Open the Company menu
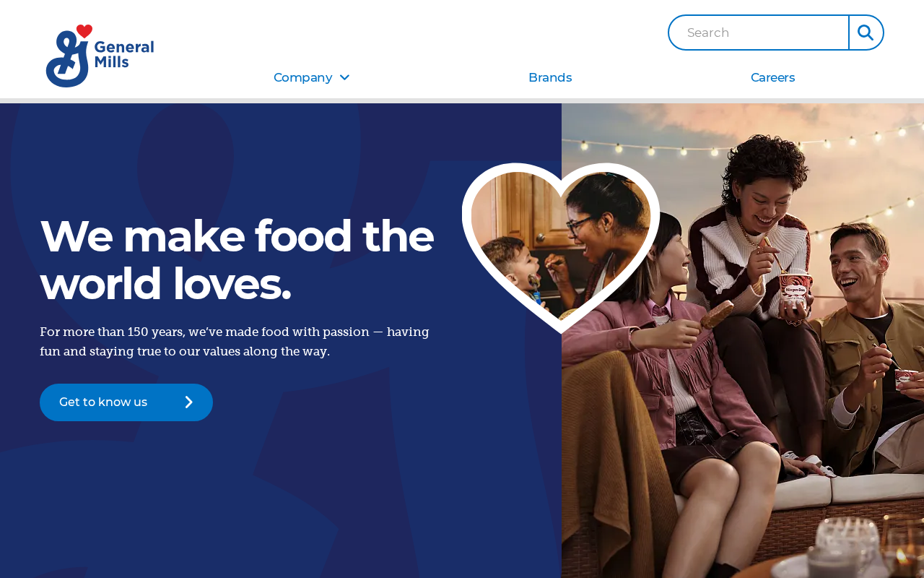 311,77
